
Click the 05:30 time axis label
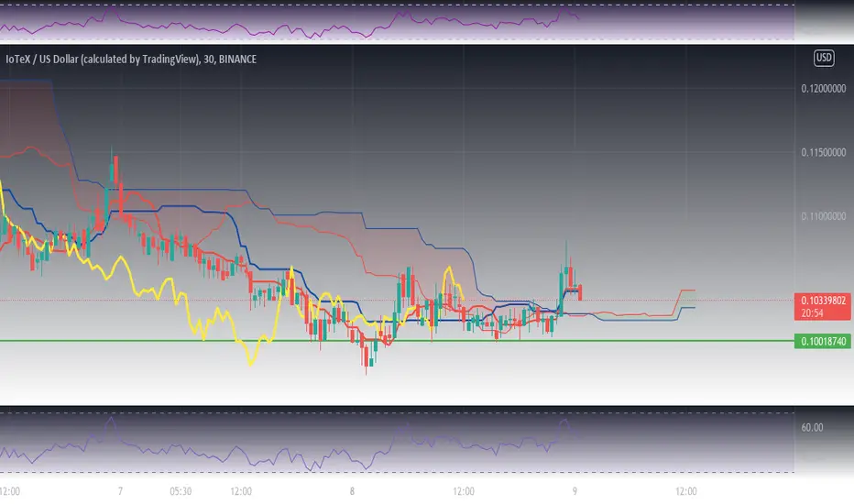pos(181,491)
